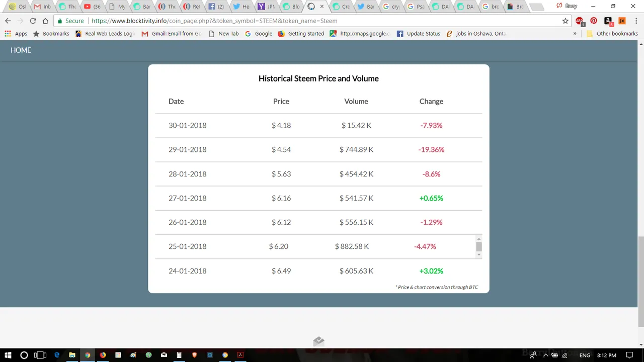Select the 25-01-2018 date cell

click(x=187, y=246)
